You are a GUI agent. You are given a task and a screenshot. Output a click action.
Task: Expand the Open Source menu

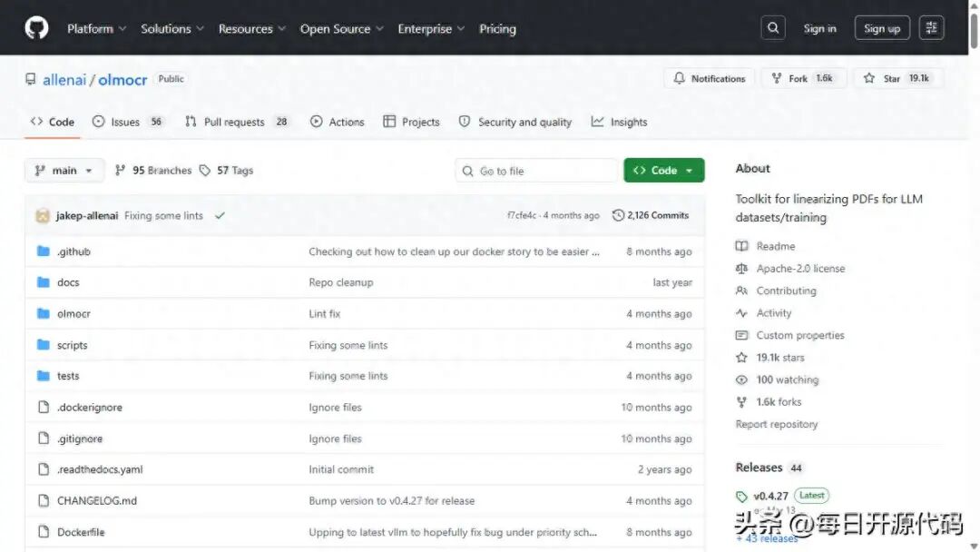[x=341, y=29]
